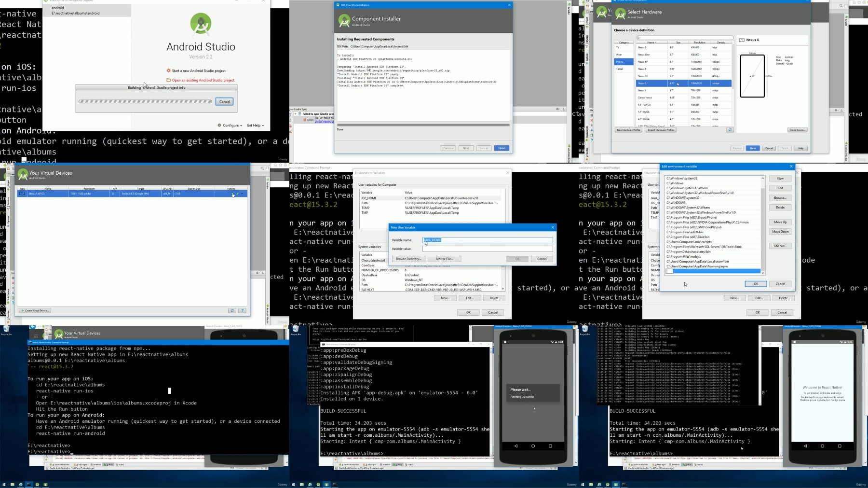Open the actions dropdown arrow on the Nexus 5 API 23 row
This screenshot has width=868, height=488.
coord(243,194)
